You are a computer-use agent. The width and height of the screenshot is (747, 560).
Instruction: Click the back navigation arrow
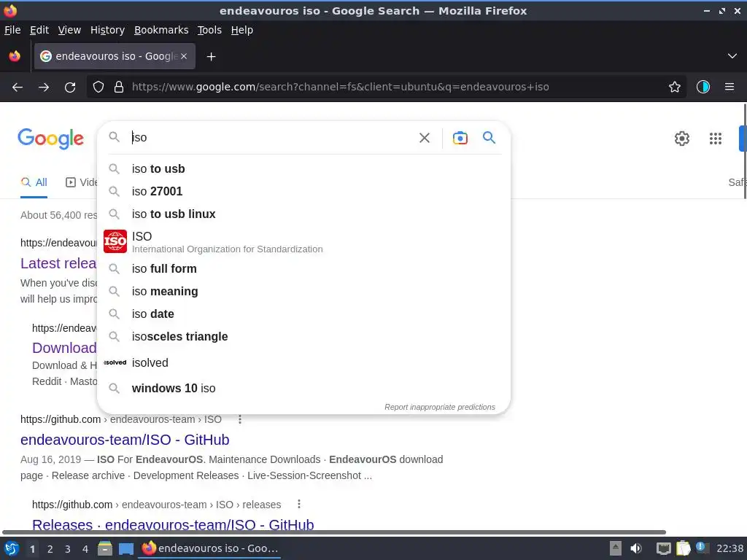click(x=18, y=87)
